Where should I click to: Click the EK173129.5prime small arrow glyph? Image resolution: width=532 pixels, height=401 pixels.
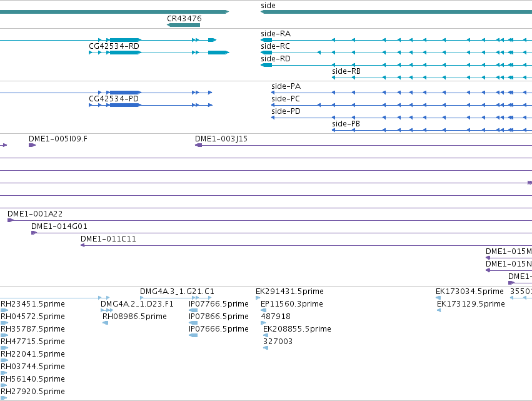pos(439,310)
